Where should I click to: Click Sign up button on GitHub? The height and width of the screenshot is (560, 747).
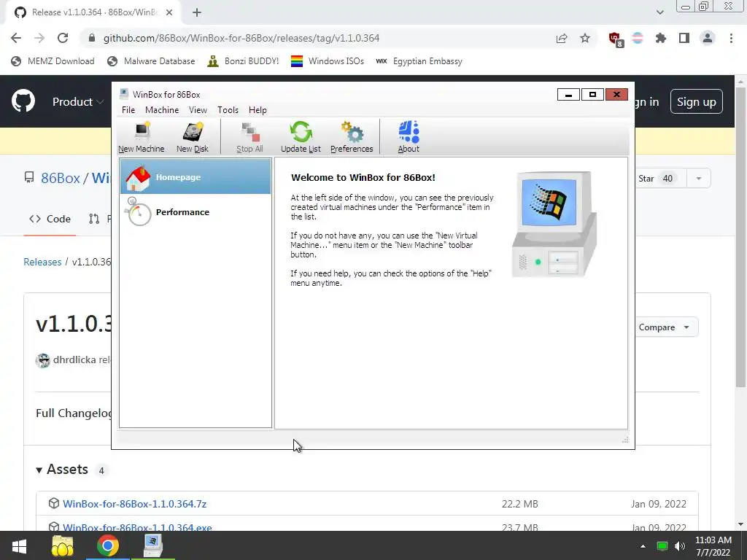tap(696, 101)
